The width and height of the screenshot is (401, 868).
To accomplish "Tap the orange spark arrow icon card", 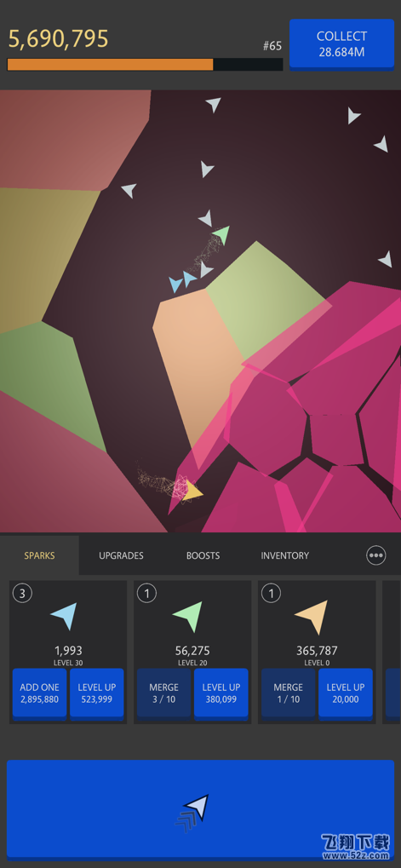I will [x=312, y=617].
